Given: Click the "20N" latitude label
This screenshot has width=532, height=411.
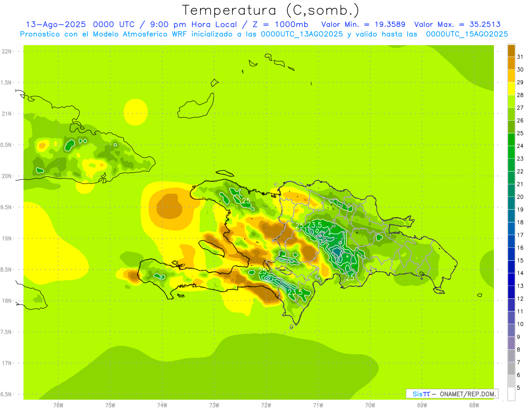Looking at the screenshot, I should click(7, 176).
